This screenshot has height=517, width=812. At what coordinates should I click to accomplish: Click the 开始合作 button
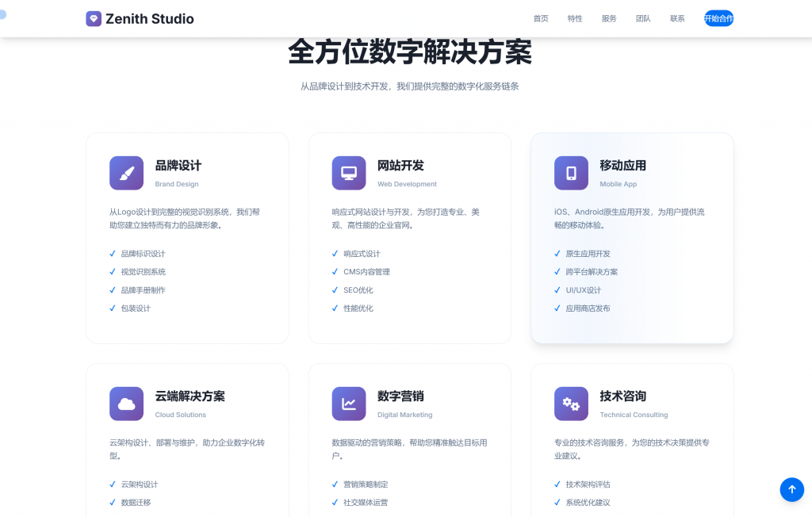pos(718,18)
